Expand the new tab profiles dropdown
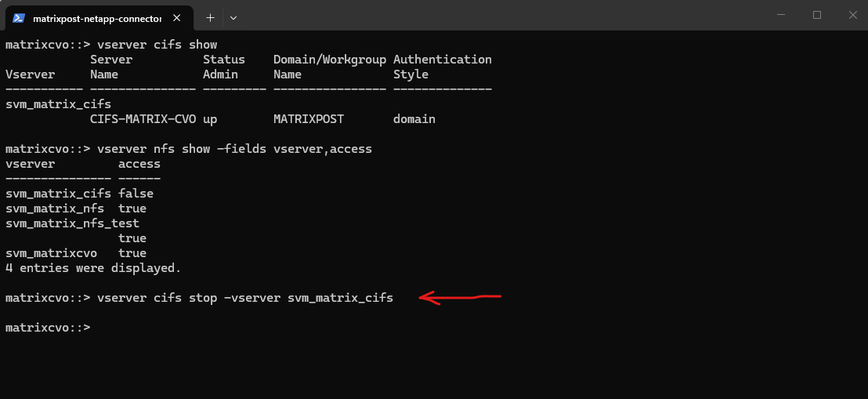The height and width of the screenshot is (399, 868). point(233,17)
